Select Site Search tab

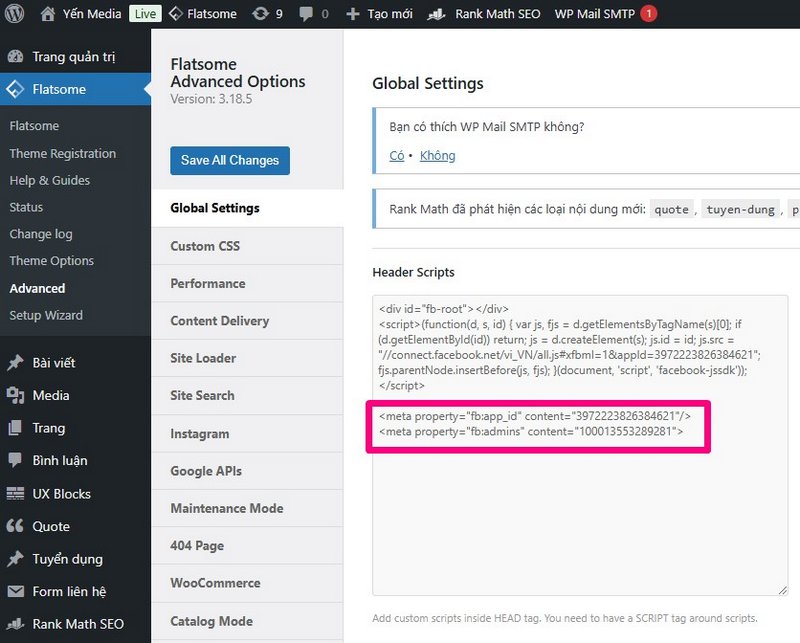tap(247, 395)
